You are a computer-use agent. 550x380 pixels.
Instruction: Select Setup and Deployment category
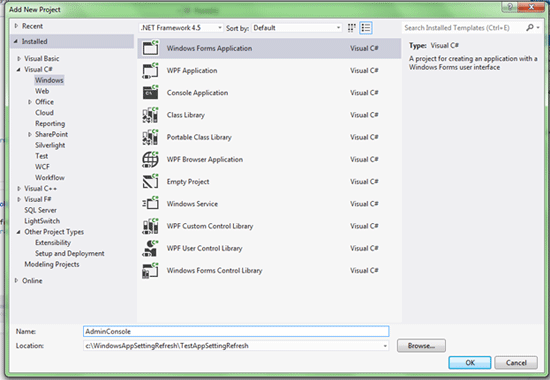69,253
